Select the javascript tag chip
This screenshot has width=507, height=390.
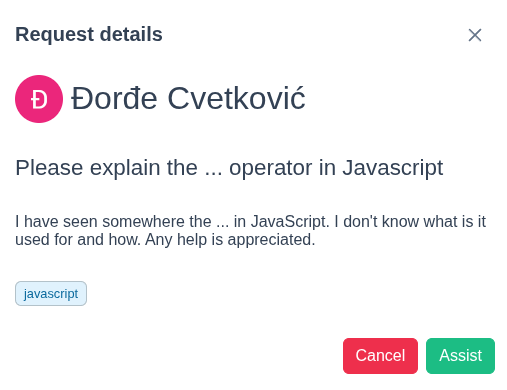point(51,294)
